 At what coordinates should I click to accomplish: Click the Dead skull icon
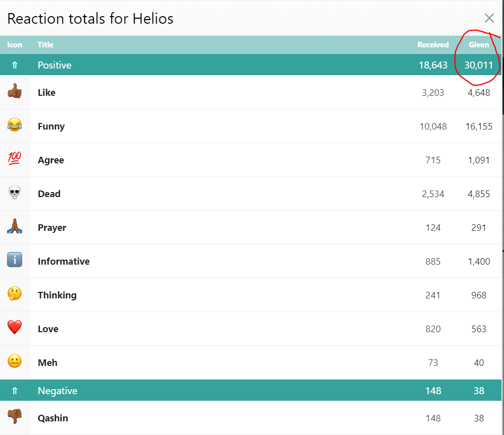point(15,193)
